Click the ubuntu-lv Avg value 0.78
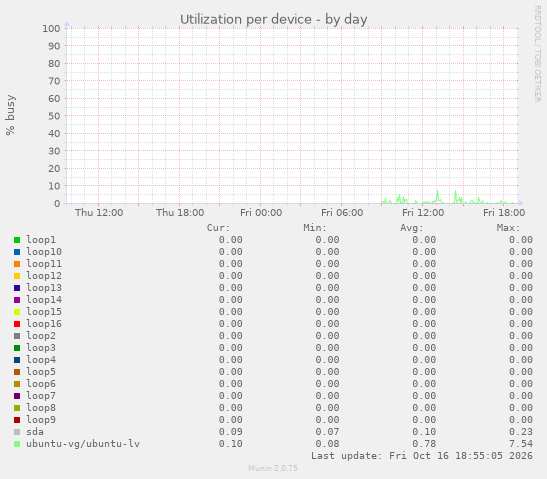The image size is (547, 479). click(x=424, y=444)
